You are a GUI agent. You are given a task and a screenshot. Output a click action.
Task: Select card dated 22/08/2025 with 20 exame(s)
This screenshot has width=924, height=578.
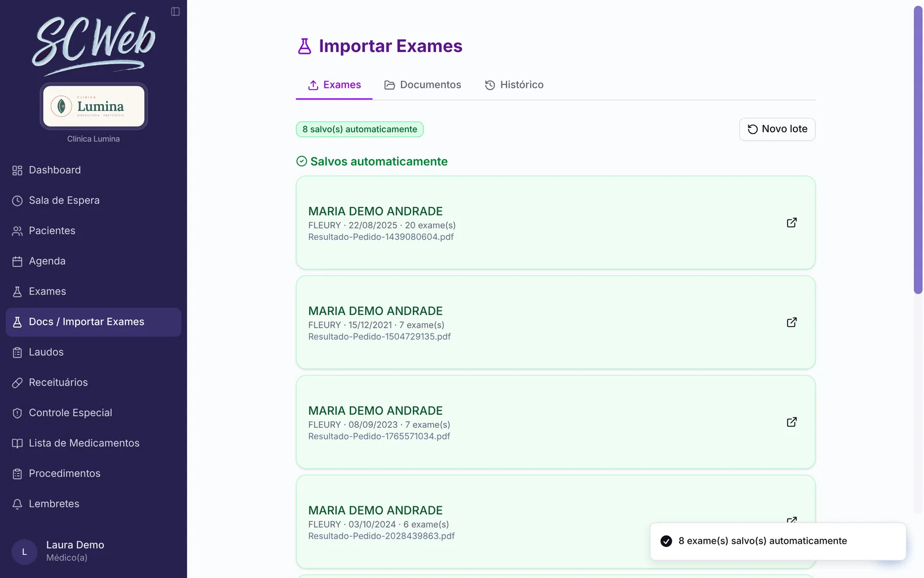(x=556, y=223)
